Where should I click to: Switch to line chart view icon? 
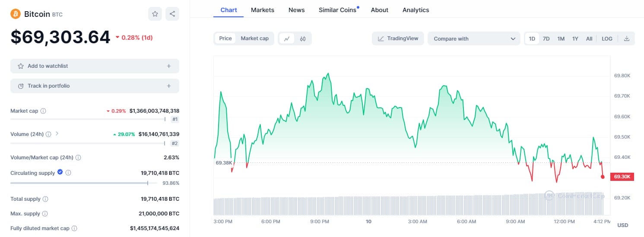(x=287, y=38)
